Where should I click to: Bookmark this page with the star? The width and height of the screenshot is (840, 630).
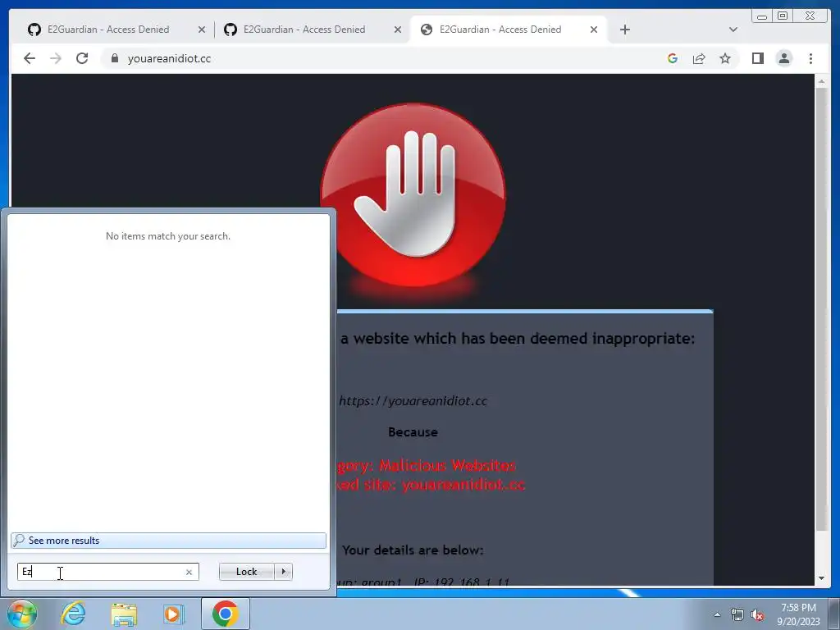click(725, 58)
